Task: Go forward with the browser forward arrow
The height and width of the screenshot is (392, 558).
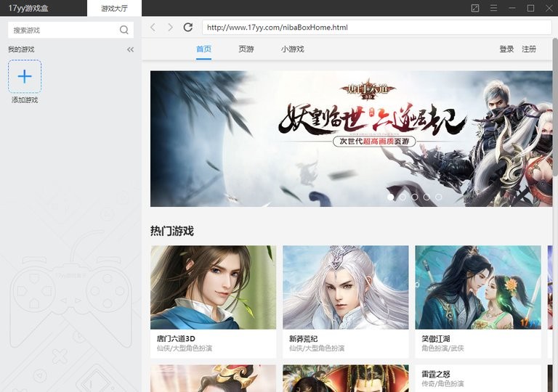Action: tap(170, 28)
